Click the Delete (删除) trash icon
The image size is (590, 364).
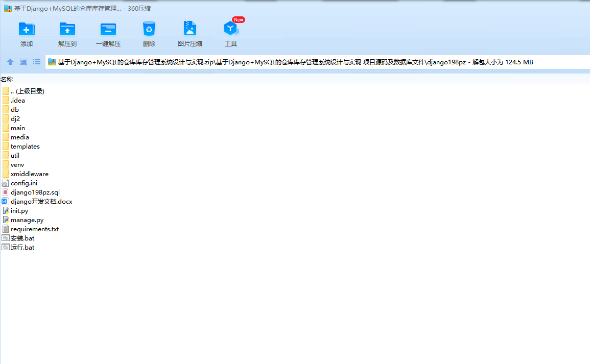click(149, 29)
